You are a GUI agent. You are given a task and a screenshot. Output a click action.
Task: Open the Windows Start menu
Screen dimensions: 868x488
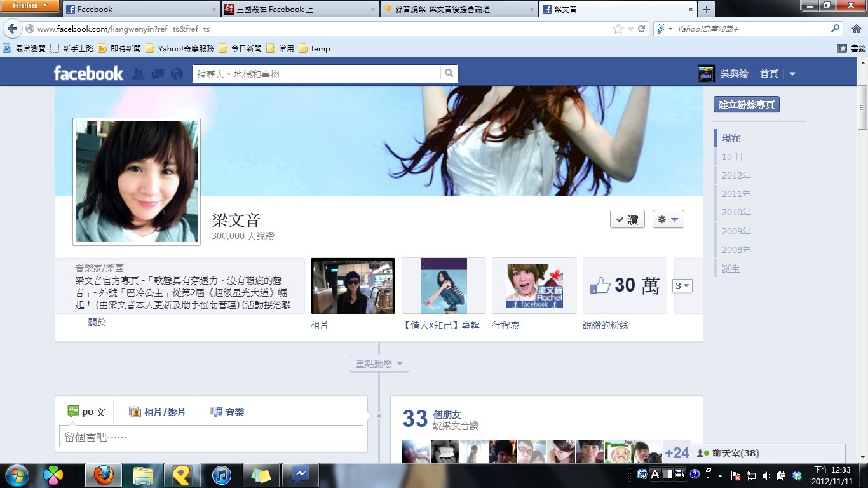tap(16, 475)
